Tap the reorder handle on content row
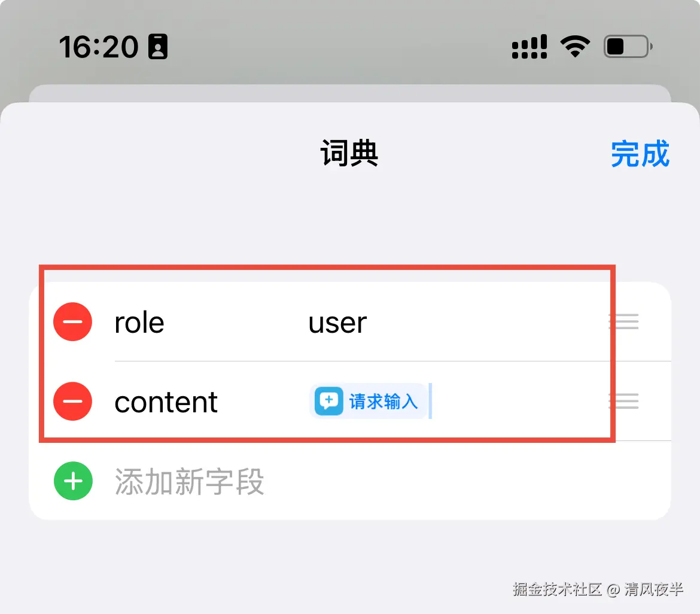Viewport: 700px width, 614px height. pyautogui.click(x=623, y=401)
